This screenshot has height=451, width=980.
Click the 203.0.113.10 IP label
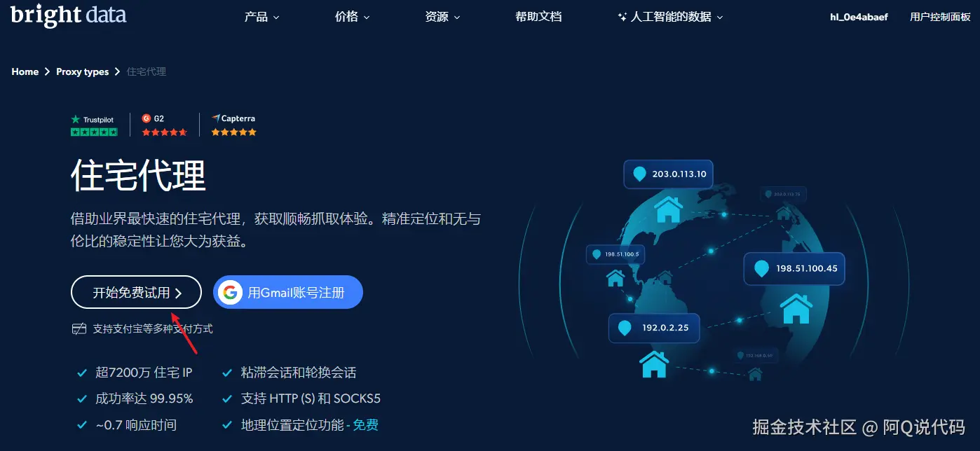click(x=668, y=174)
